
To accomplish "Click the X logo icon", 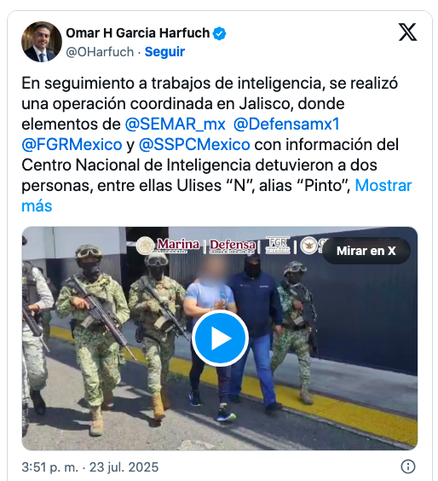I will 408,32.
